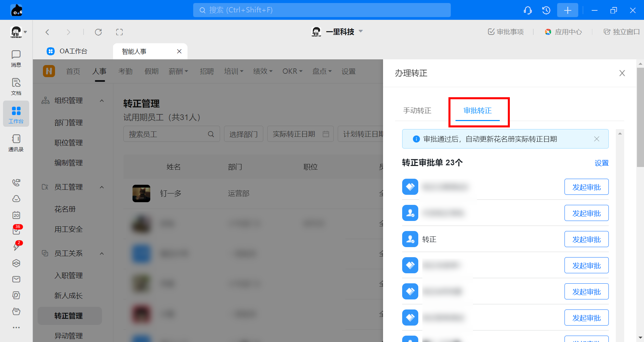The width and height of the screenshot is (644, 342).
Task: Open the Documents (文档) sidebar icon
Action: [16, 87]
